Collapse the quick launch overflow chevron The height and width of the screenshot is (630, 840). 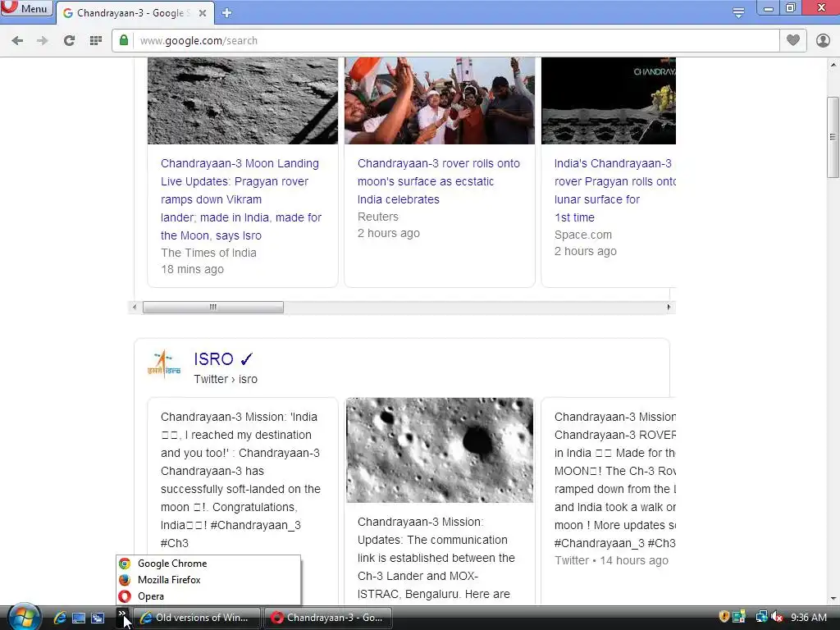122,614
